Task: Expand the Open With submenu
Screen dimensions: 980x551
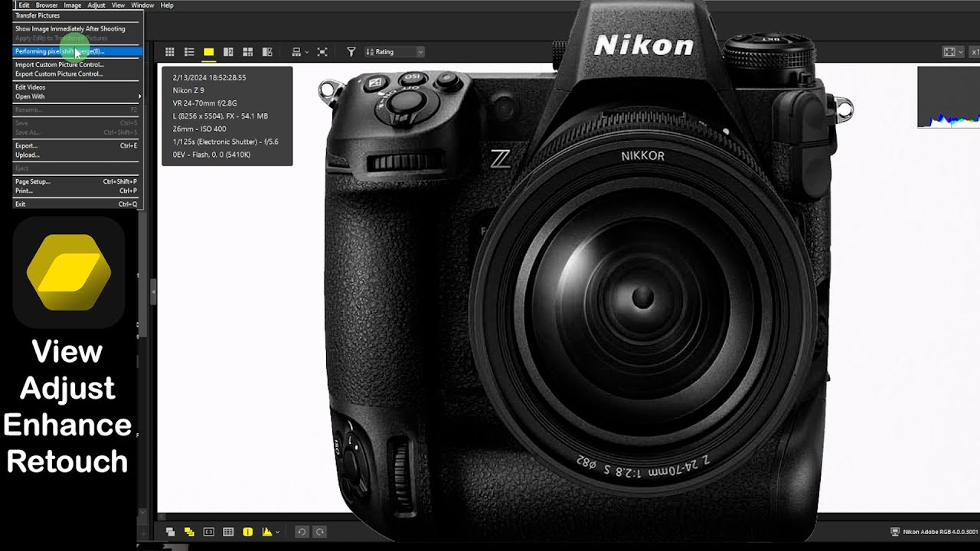Action: click(77, 96)
